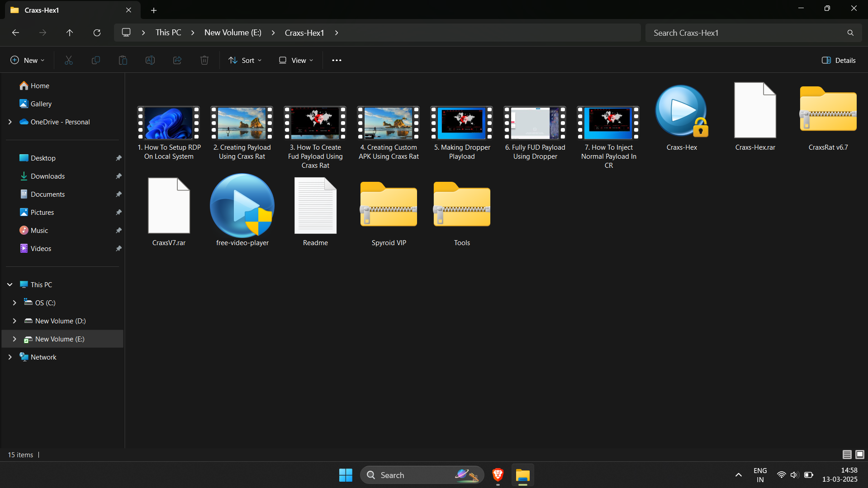Screen dimensions: 868x488
Task: Open the Wi-Fi network tray icon
Action: [x=781, y=475]
